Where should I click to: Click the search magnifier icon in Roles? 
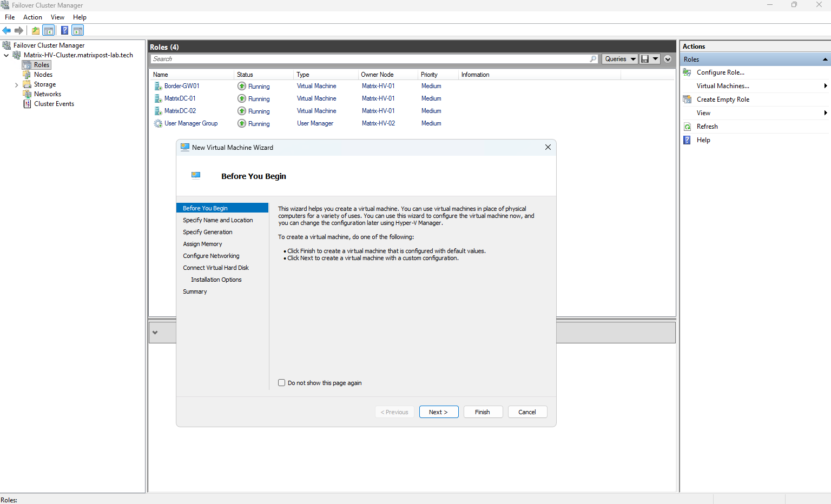pyautogui.click(x=593, y=59)
